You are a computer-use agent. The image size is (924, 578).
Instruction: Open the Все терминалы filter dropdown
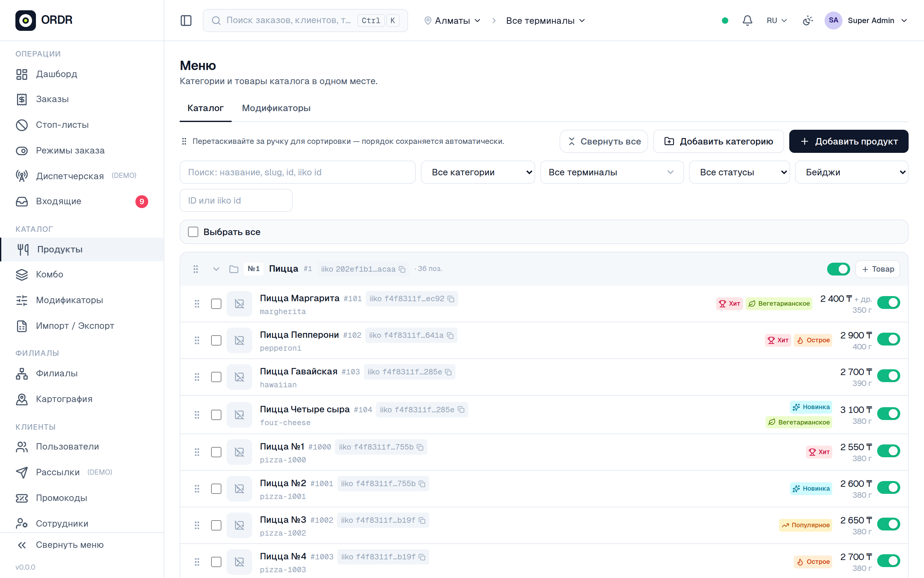[612, 172]
